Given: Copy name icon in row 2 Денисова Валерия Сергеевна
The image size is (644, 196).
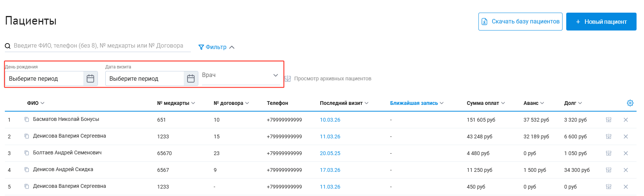Looking at the screenshot, I should point(27,136).
